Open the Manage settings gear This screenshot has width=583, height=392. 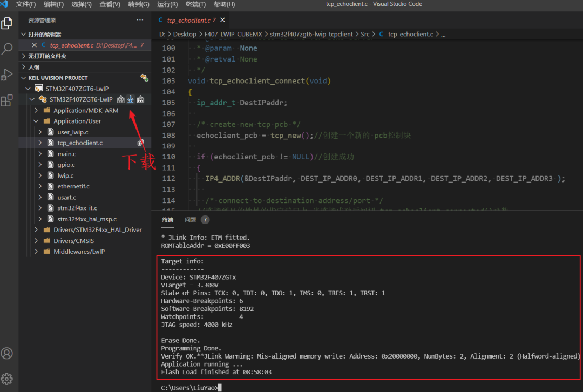coord(6,379)
